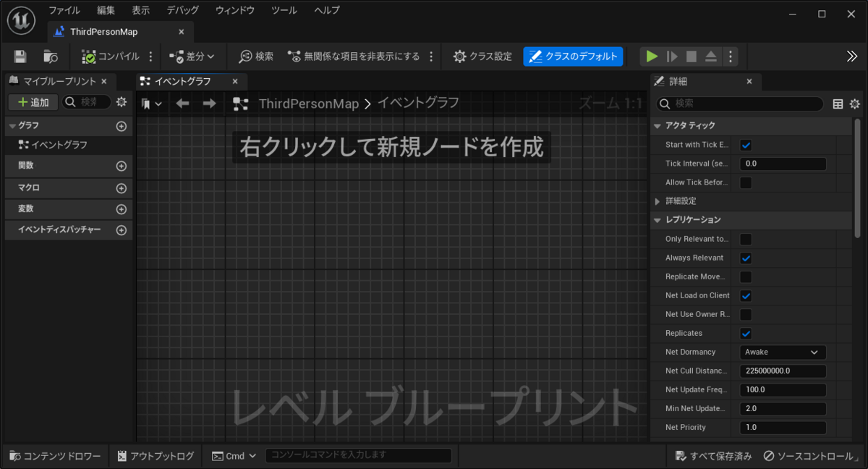Open クラスのデフォルト settings
The width and height of the screenshot is (868, 469).
point(573,56)
